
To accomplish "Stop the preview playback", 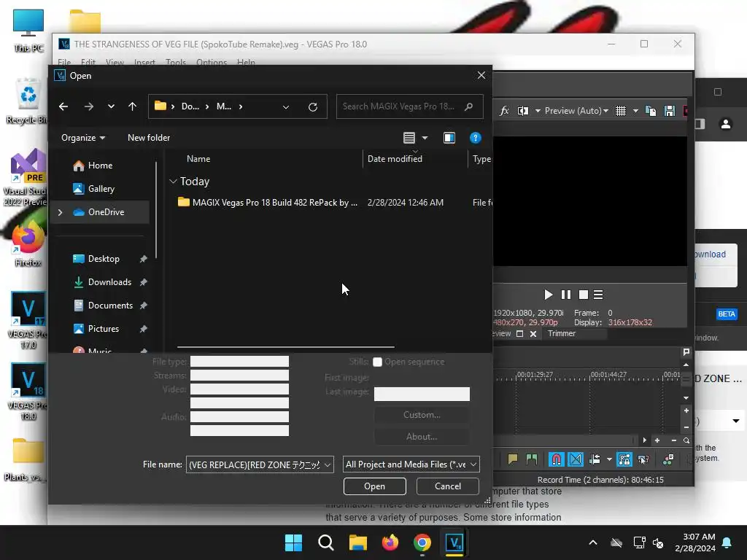I will point(583,295).
